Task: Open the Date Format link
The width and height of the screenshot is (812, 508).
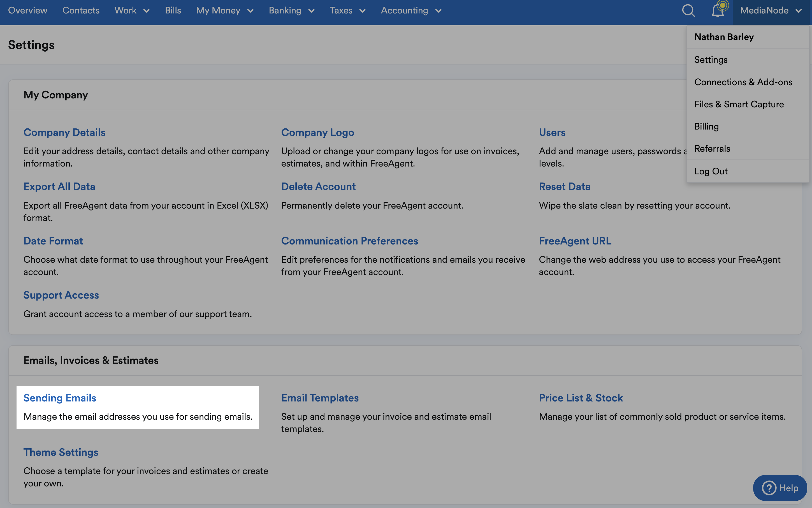Action: pyautogui.click(x=53, y=241)
